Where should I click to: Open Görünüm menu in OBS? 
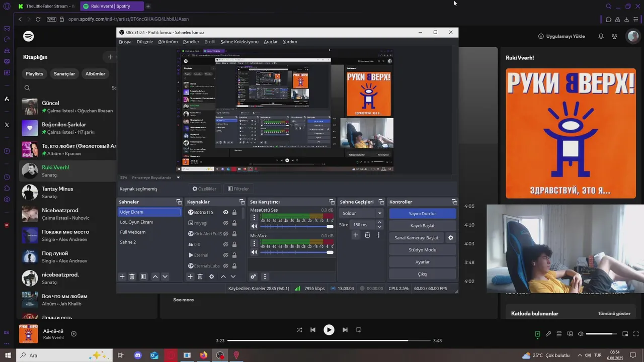pos(168,42)
